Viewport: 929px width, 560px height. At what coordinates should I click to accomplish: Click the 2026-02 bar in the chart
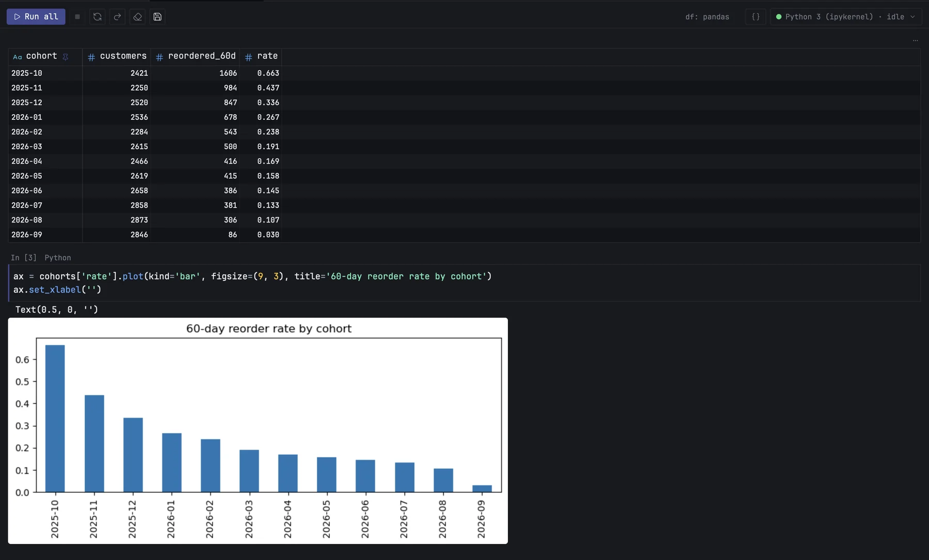pyautogui.click(x=211, y=466)
